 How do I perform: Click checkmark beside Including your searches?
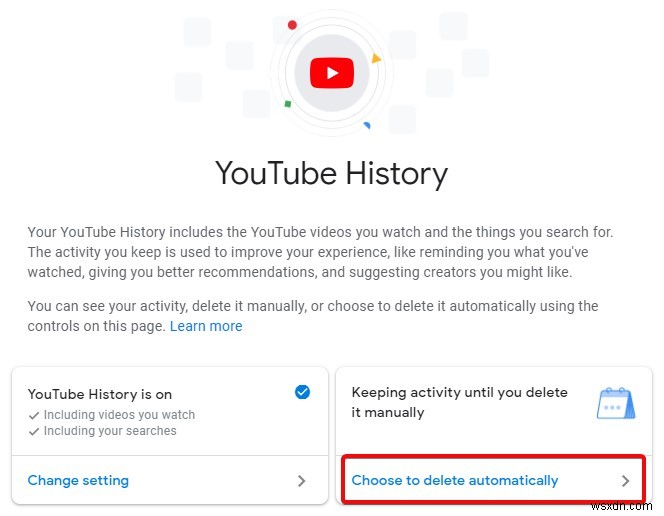pyautogui.click(x=34, y=431)
